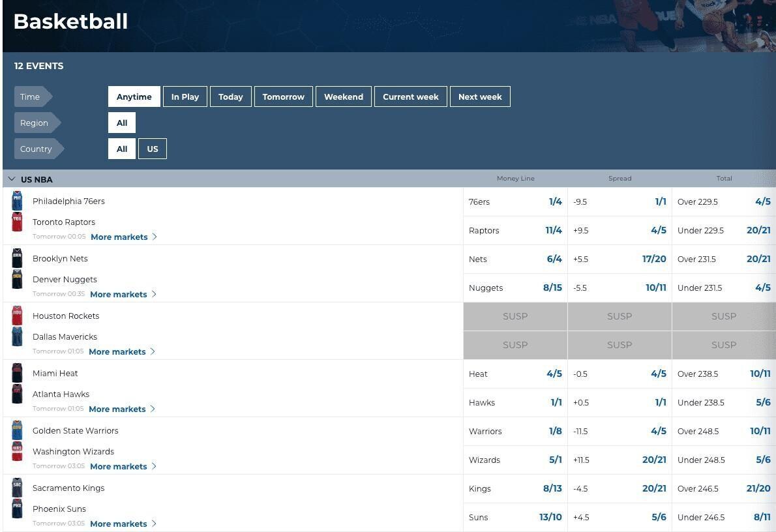Click the Atlanta Hawks team name

[x=61, y=394]
